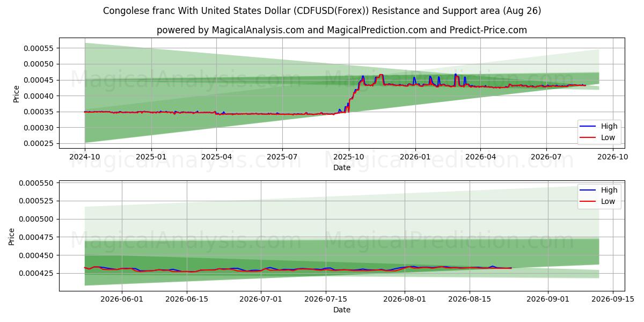Screen dimensions: 644x322
Task: Click the bottom chart 'Date' axis label
Action: pyautogui.click(x=342, y=310)
